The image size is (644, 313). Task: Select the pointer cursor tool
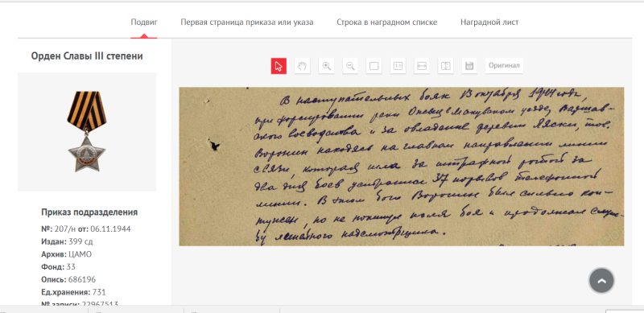[x=279, y=66]
